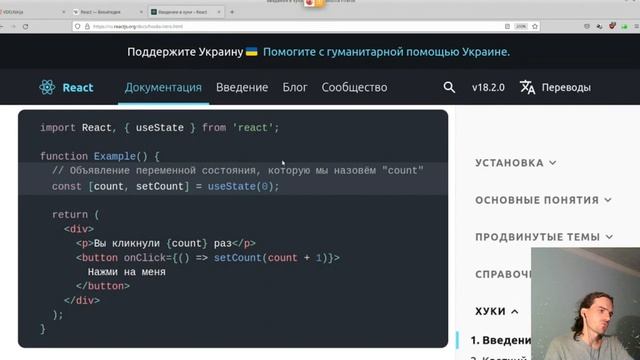Switch to the 'React — Википедия' tab
Screen dimensions: 640x360
pos(108,12)
